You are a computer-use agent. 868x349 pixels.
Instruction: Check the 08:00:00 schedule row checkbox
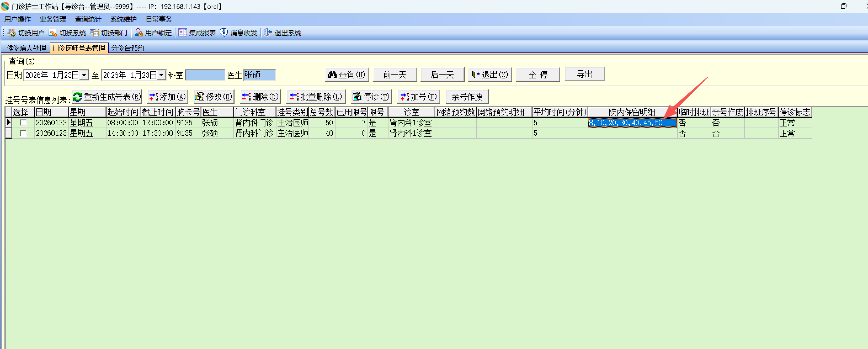(23, 123)
